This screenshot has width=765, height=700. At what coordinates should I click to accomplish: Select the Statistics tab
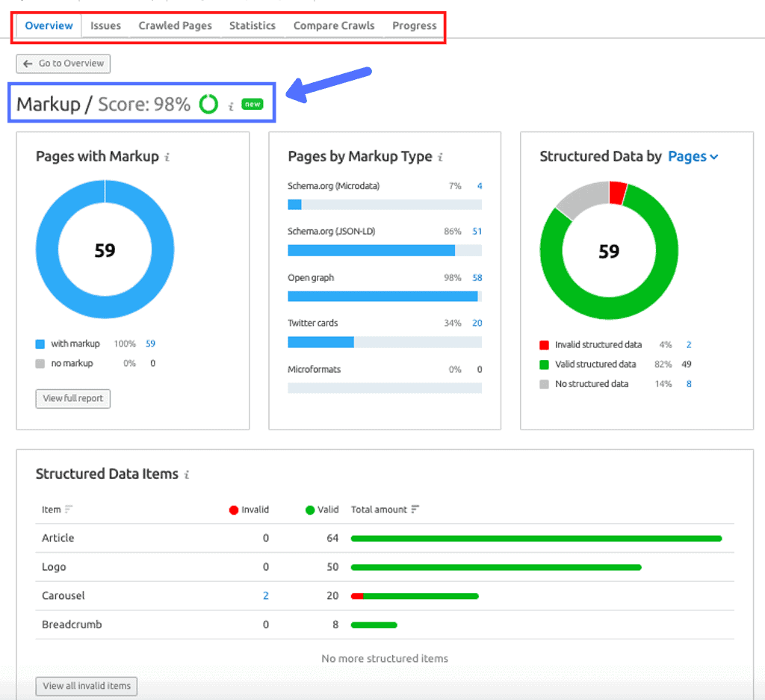pyautogui.click(x=253, y=25)
